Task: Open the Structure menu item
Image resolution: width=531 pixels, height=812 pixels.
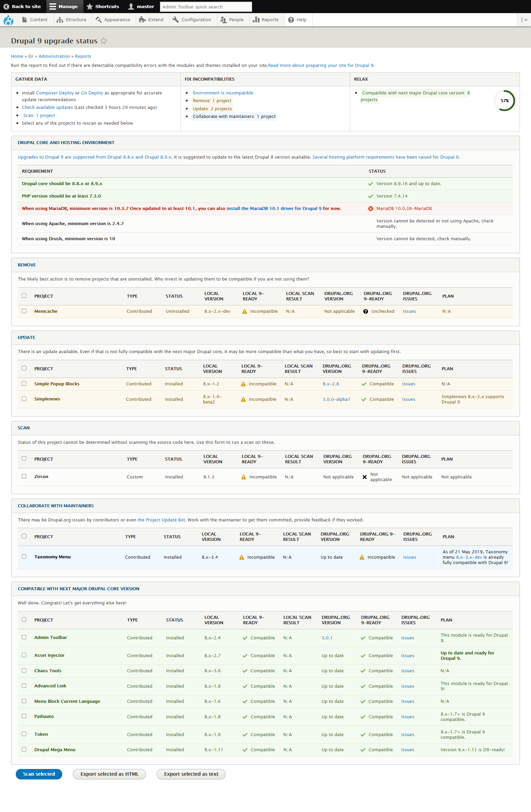Action: click(71, 20)
